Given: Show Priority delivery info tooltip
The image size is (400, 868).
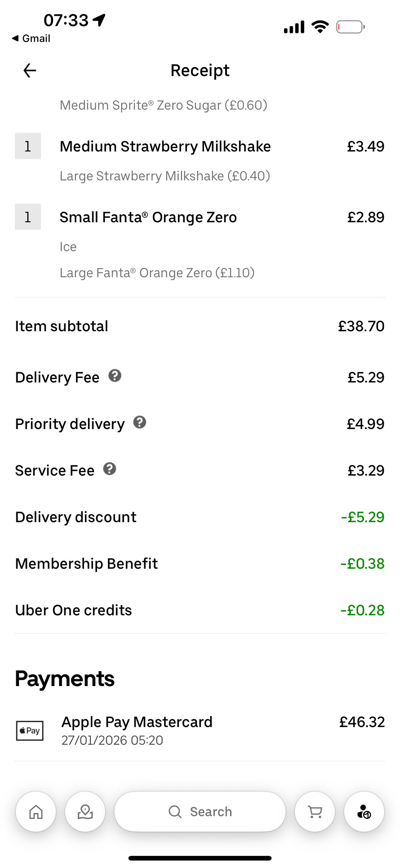Looking at the screenshot, I should [x=140, y=422].
